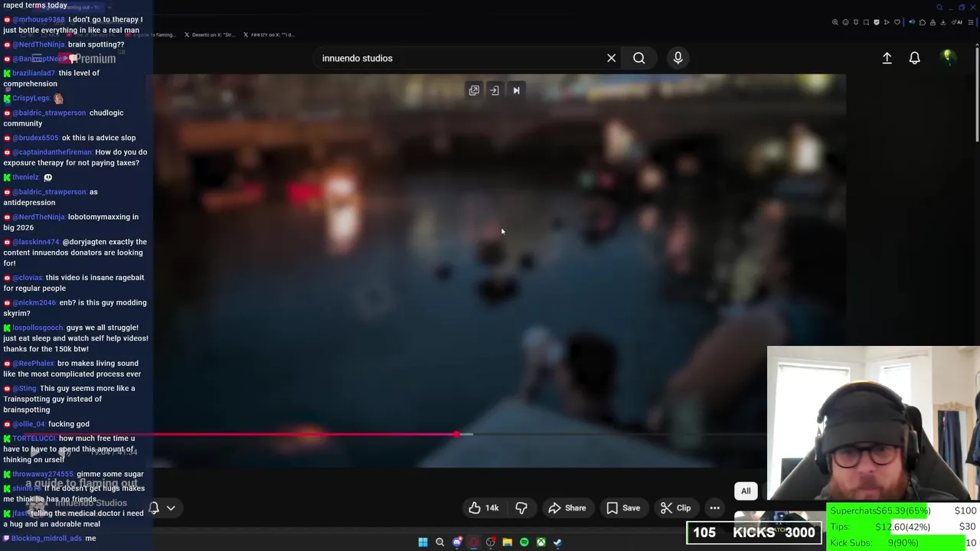This screenshot has width=980, height=551.
Task: Like the video with 14k likes
Action: [483, 508]
